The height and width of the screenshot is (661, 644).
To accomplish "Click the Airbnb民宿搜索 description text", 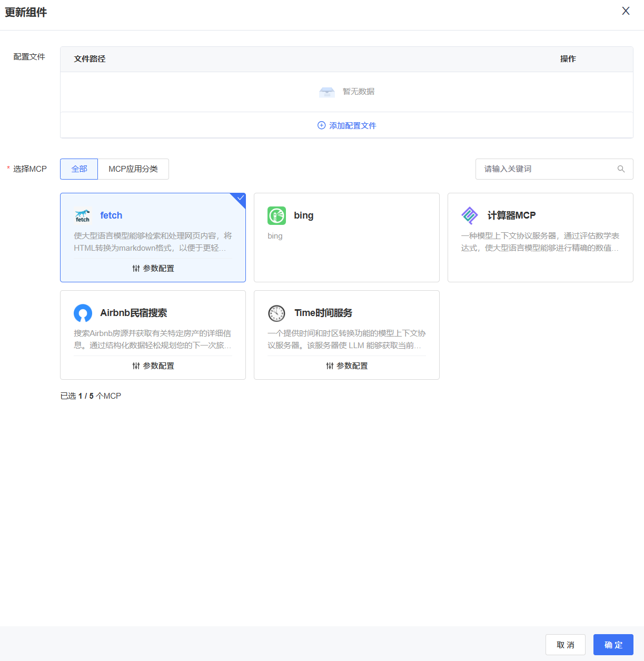I will [x=153, y=339].
